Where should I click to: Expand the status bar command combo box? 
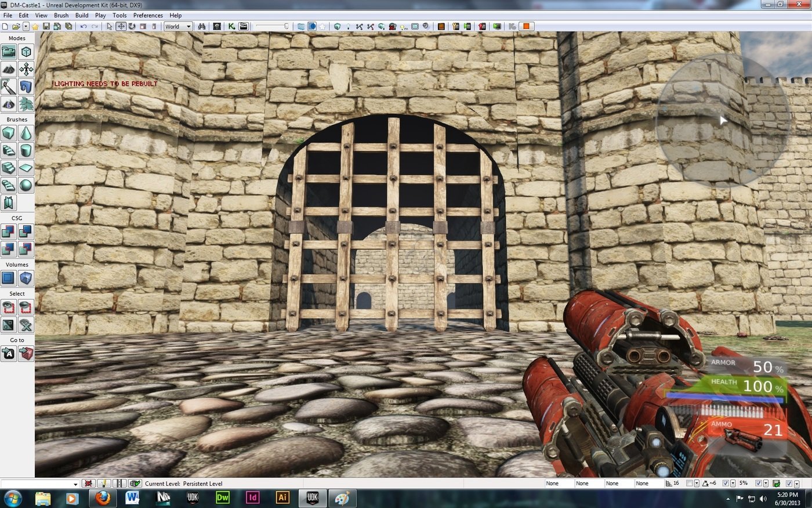tap(75, 484)
